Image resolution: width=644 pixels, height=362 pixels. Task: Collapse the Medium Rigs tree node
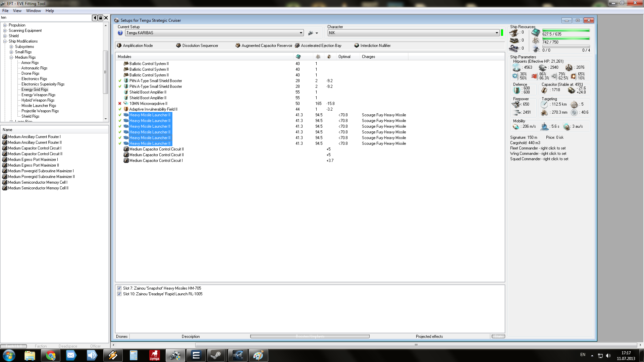tap(11, 57)
